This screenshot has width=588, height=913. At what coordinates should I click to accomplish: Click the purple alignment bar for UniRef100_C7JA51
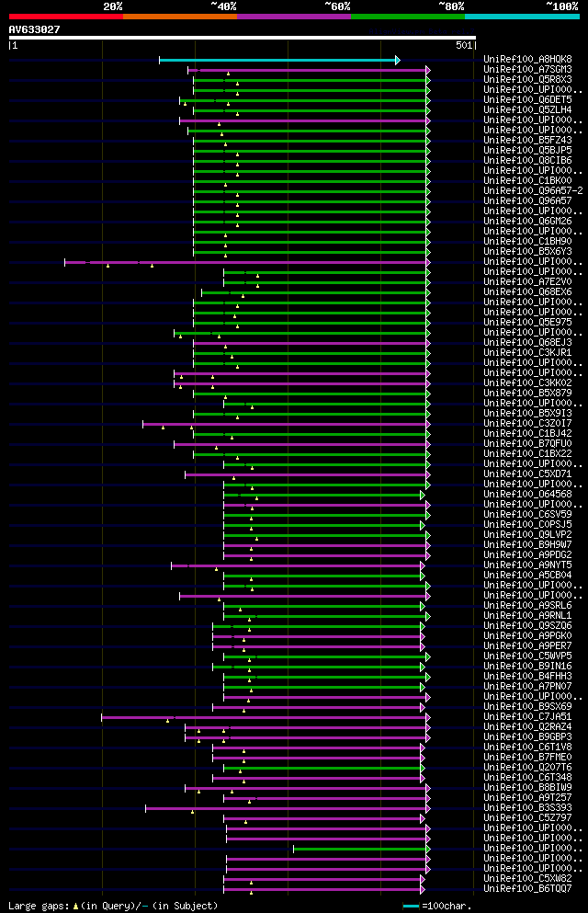tap(266, 718)
